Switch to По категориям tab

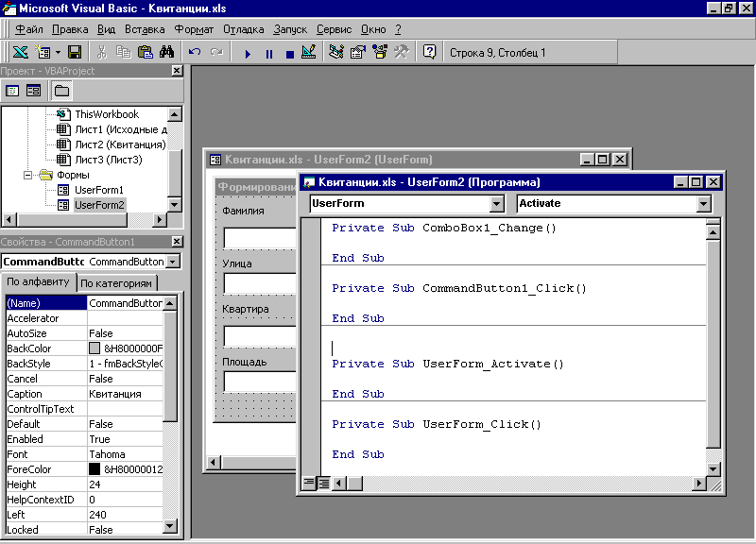click(116, 283)
